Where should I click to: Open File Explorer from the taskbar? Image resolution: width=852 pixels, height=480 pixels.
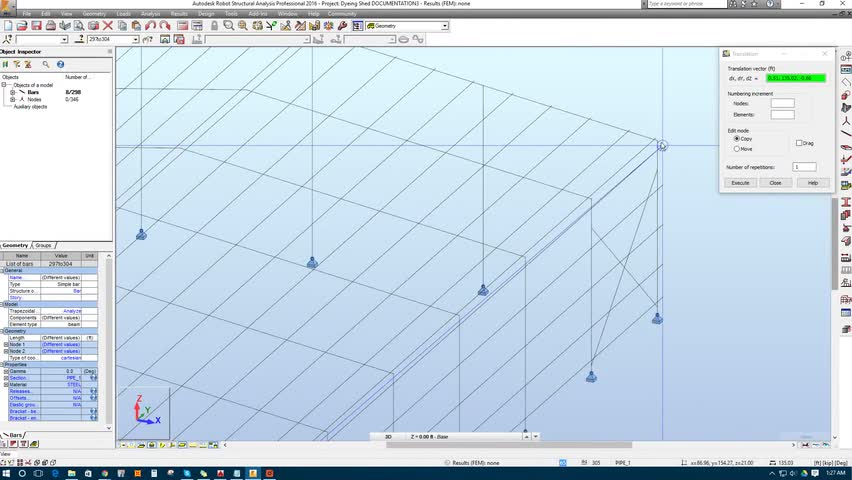[71, 473]
